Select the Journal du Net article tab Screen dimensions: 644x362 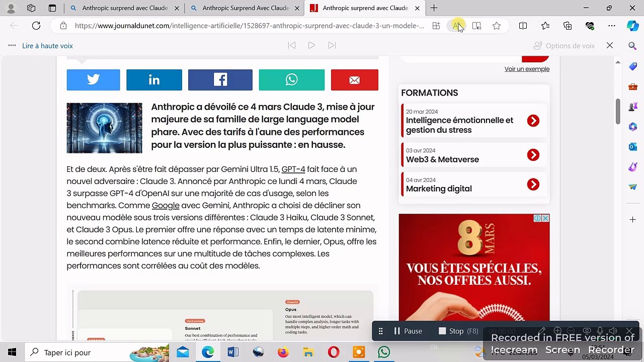pyautogui.click(x=365, y=8)
